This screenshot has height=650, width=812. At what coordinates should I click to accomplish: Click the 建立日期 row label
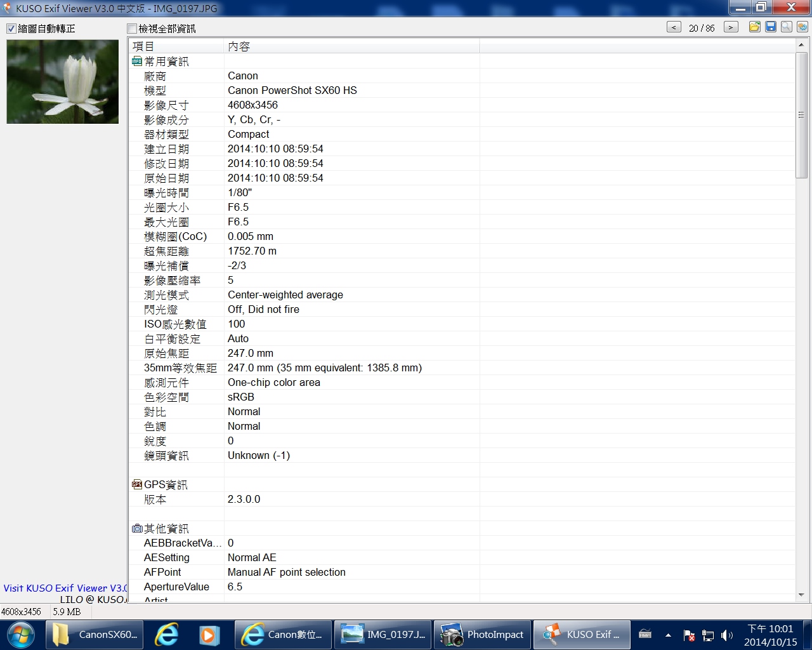pyautogui.click(x=166, y=149)
